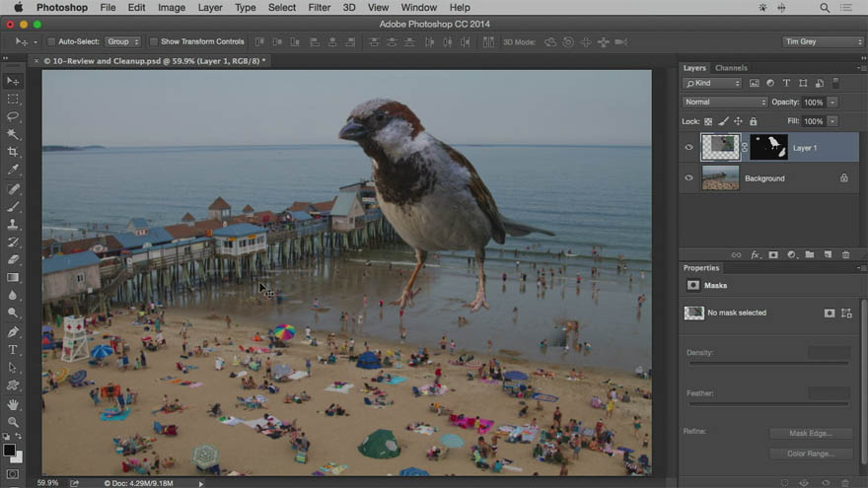Screen dimensions: 868x488
Task: Toggle lock transparent pixels
Action: [x=708, y=121]
